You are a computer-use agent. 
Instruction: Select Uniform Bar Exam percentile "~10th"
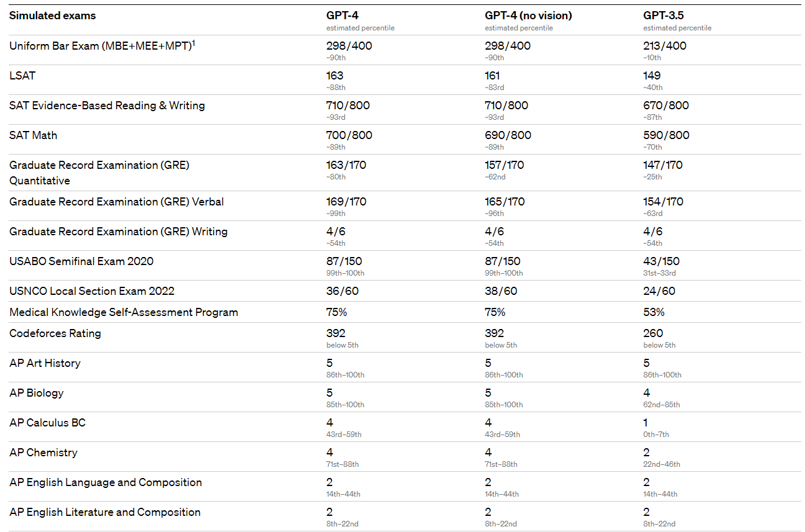click(652, 58)
